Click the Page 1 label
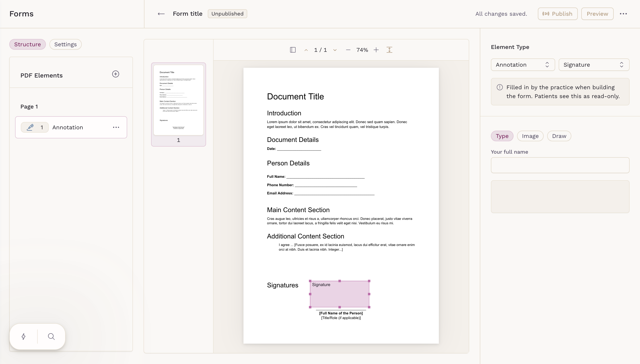This screenshot has height=364, width=640. pyautogui.click(x=29, y=106)
